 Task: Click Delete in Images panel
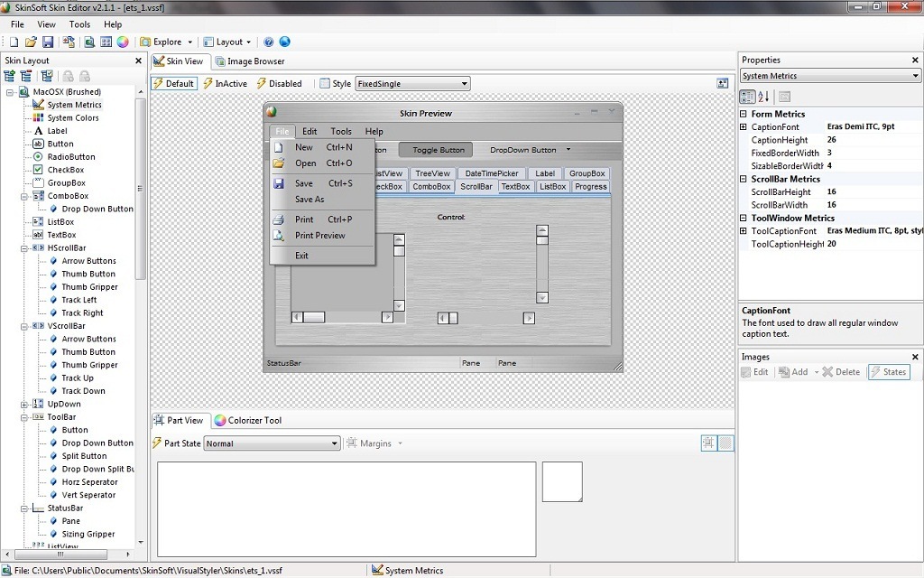[x=842, y=372]
